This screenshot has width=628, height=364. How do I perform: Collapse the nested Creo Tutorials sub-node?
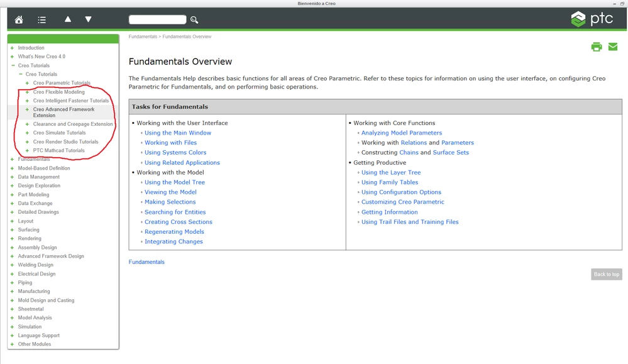20,74
